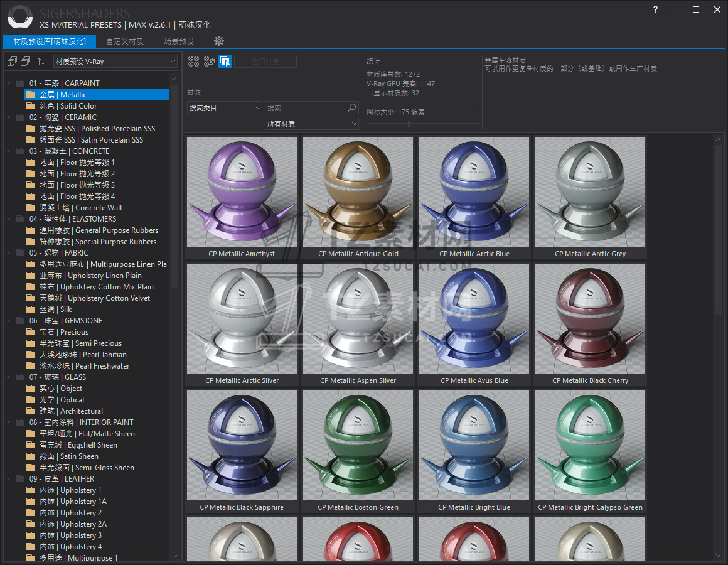This screenshot has height=565, width=728.
Task: Click the tree scrollbar down arrow
Action: [x=174, y=556]
